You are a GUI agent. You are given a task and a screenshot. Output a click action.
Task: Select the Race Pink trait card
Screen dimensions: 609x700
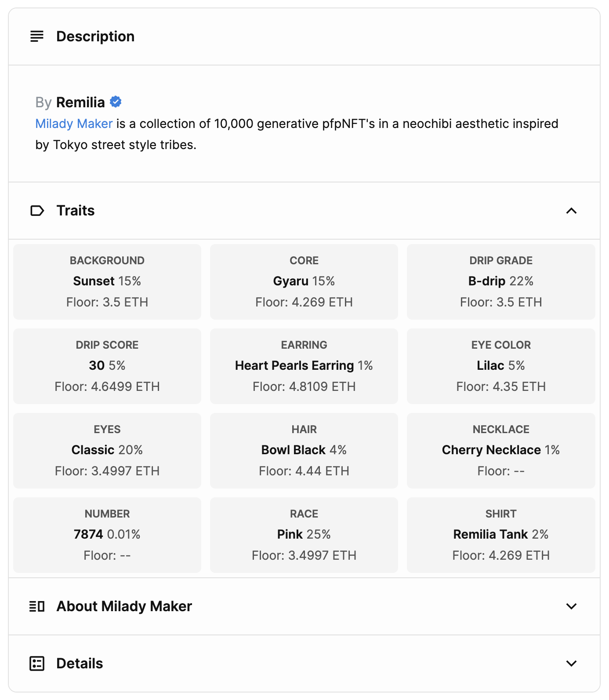304,535
